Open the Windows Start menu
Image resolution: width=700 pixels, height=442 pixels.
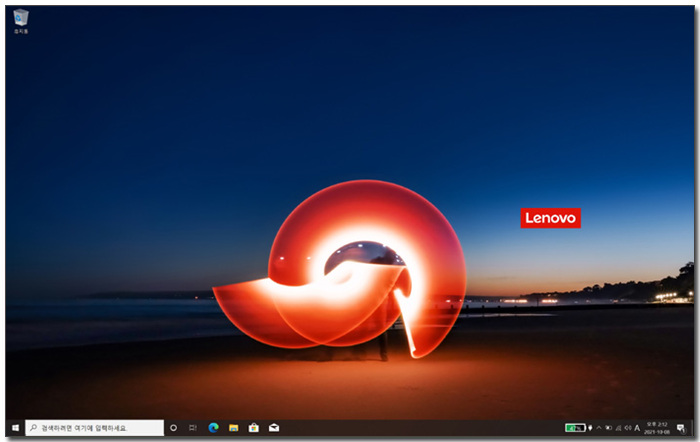coord(15,427)
